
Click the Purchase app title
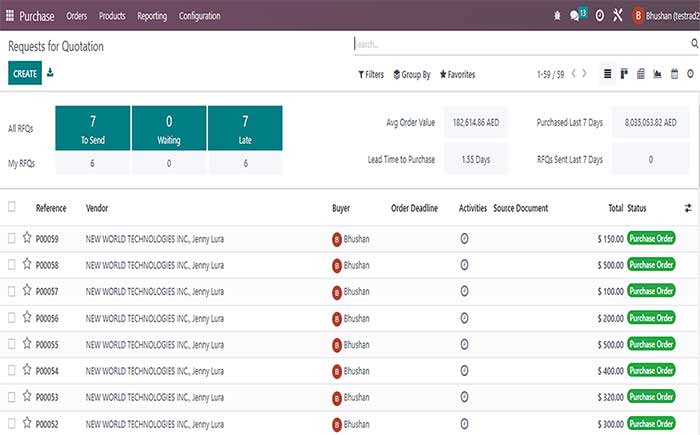(x=37, y=17)
